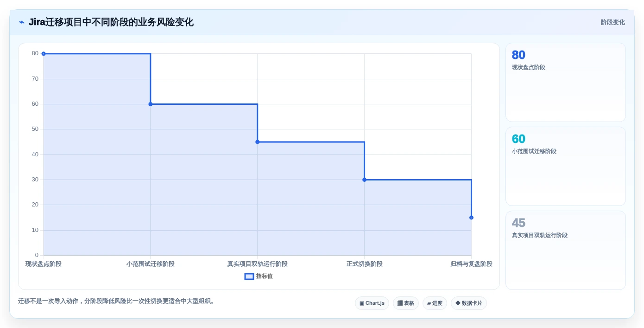The width and height of the screenshot is (644, 328).
Task: Click the y-axis tick label 10
Action: pos(35,230)
